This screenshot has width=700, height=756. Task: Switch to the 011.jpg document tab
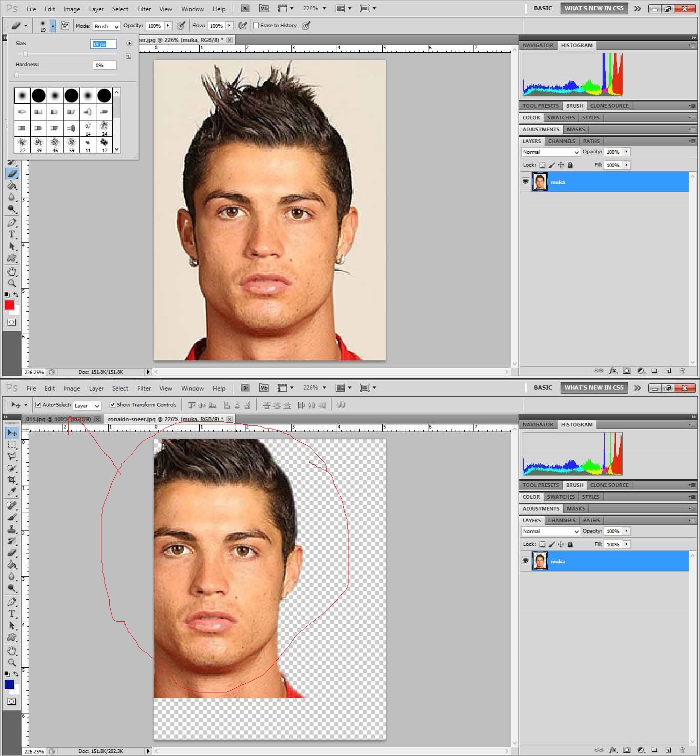coord(58,419)
